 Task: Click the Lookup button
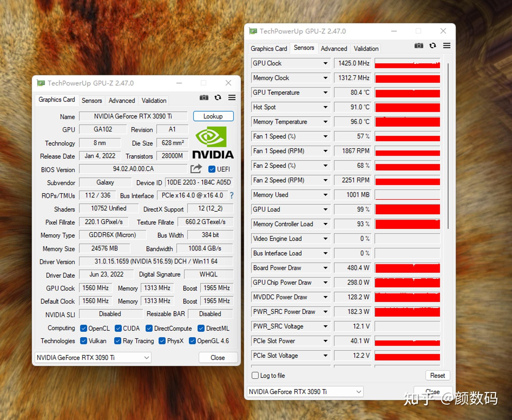(213, 116)
